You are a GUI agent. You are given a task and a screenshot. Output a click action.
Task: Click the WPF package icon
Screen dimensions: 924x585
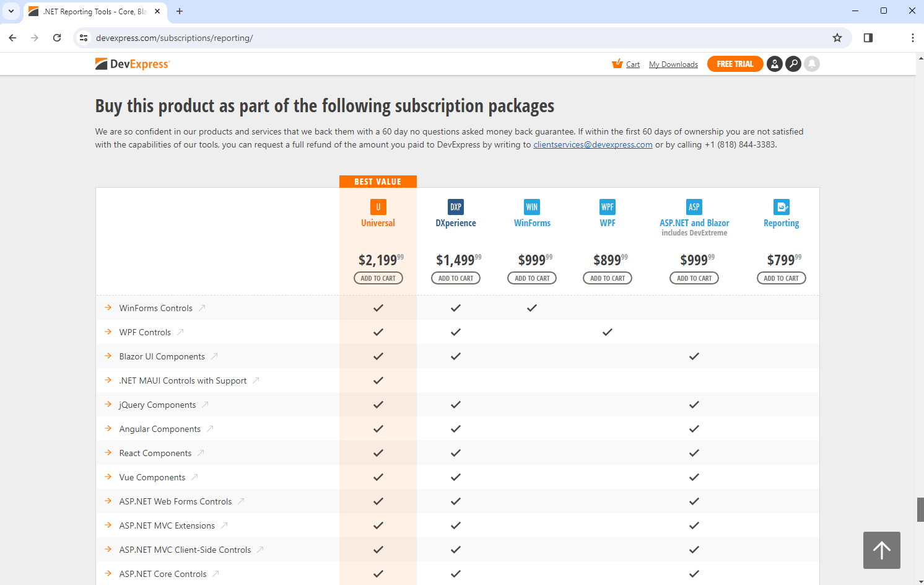[x=607, y=206]
